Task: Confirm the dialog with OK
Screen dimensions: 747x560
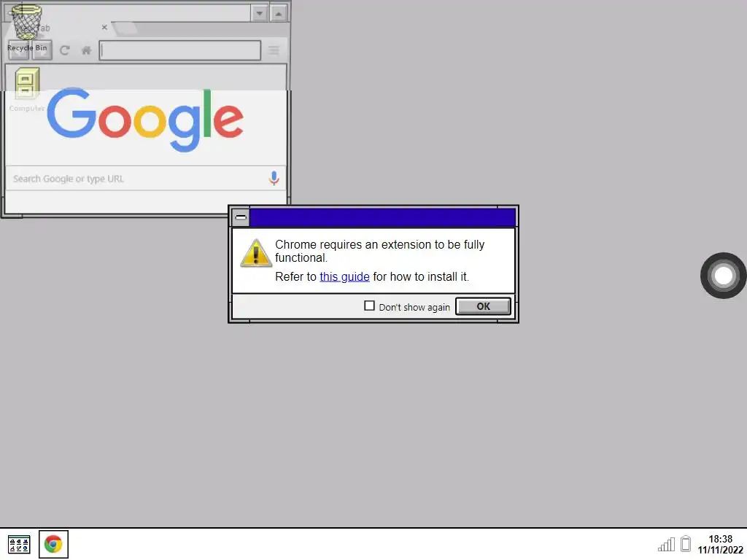Action: pyautogui.click(x=483, y=306)
